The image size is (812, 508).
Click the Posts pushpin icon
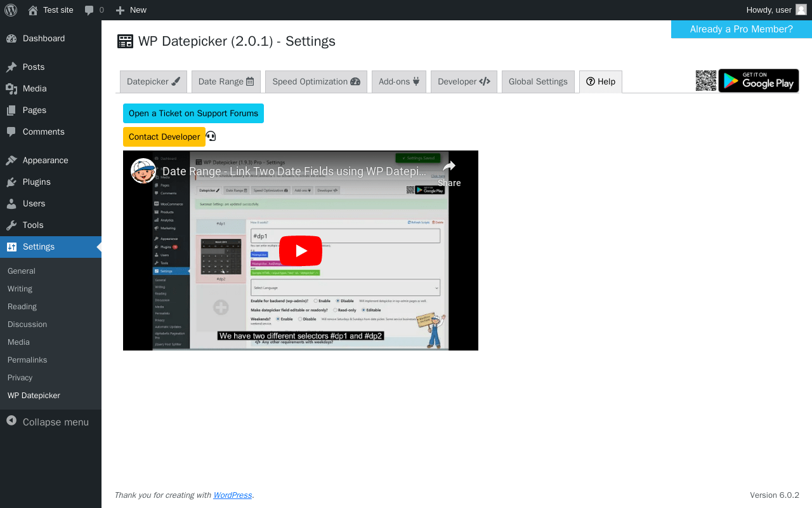pyautogui.click(x=11, y=67)
